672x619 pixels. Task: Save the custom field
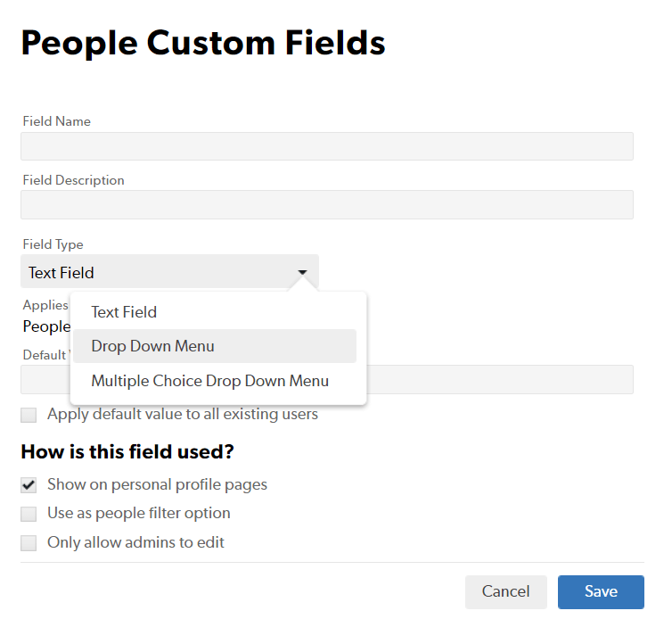point(601,591)
